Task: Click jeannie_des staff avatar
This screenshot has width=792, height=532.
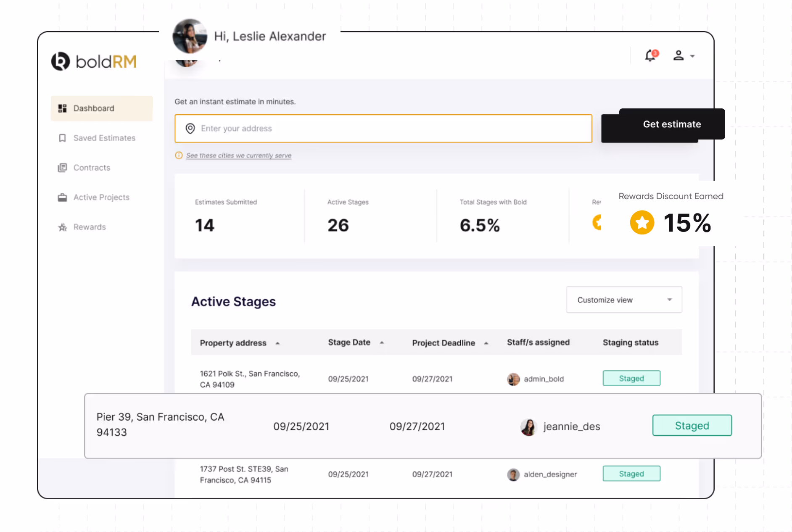Action: tap(528, 427)
